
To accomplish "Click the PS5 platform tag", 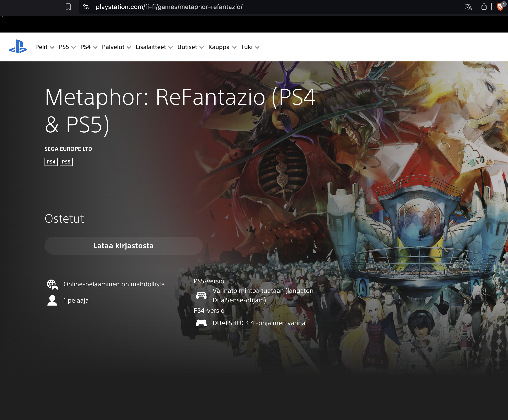I will [x=66, y=162].
